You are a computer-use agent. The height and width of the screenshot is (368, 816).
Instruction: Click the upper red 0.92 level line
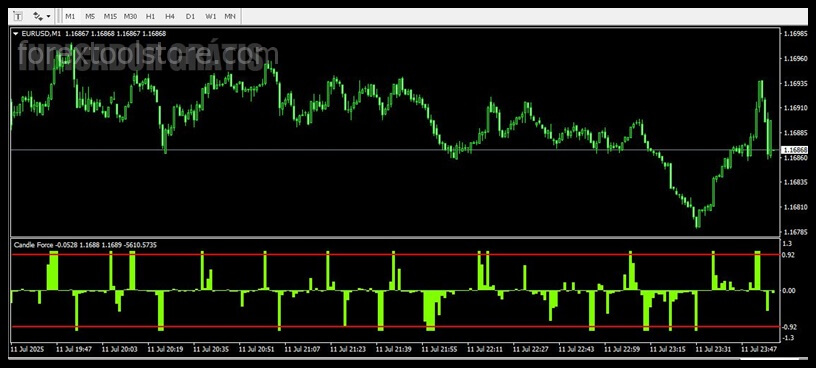(x=395, y=255)
